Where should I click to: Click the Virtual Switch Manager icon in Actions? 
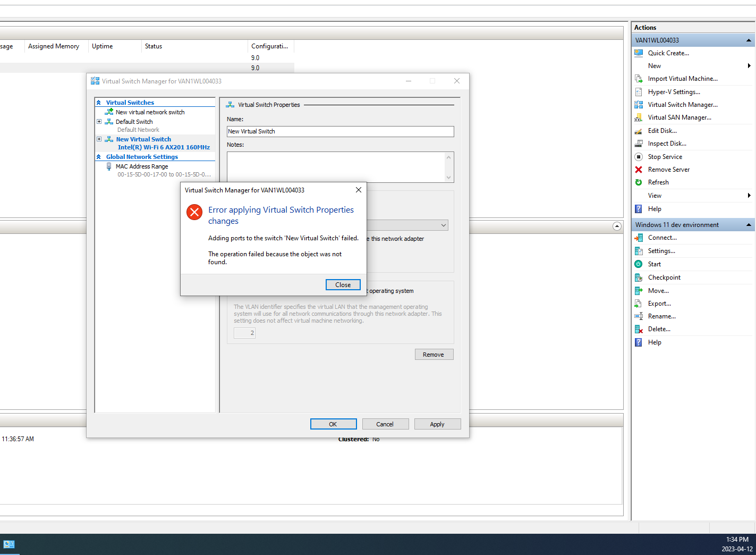pos(639,105)
